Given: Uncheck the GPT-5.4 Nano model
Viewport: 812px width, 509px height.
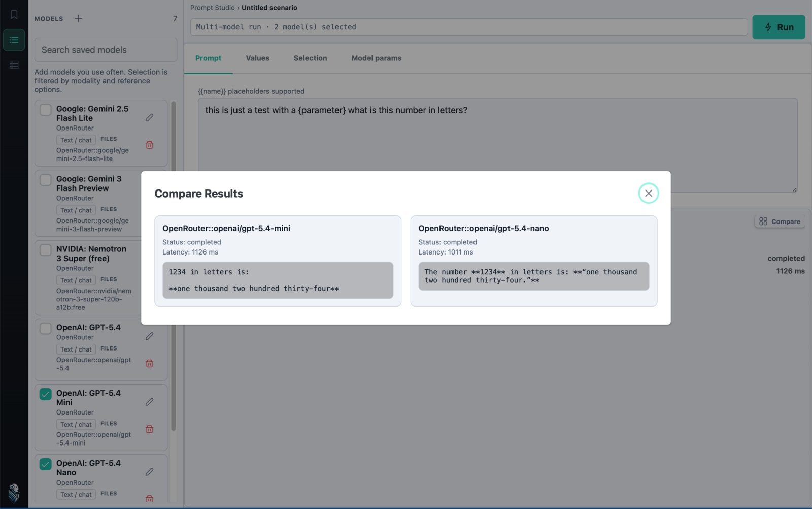Looking at the screenshot, I should point(46,464).
